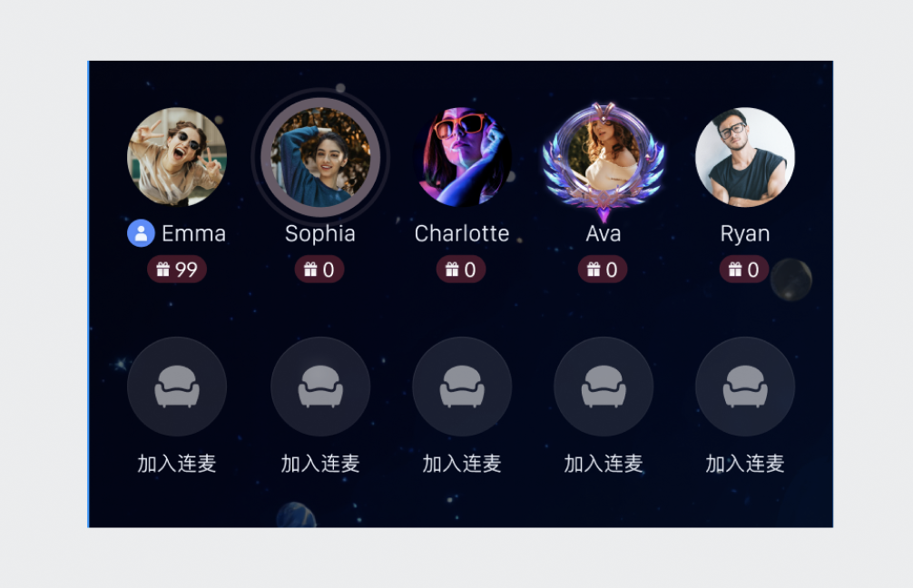
Task: Occupy the sofa seat beneath Ryan
Action: 745,387
